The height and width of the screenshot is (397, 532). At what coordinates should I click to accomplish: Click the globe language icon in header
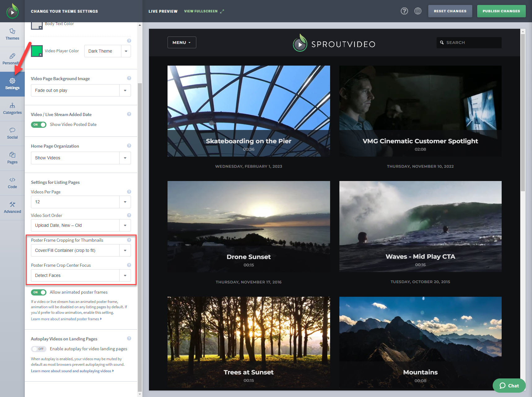(x=418, y=11)
